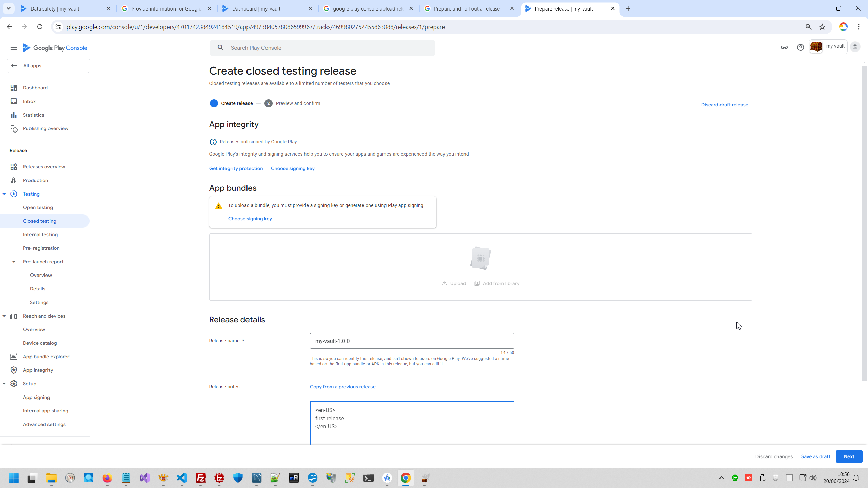Image resolution: width=868 pixels, height=488 pixels.
Task: Click the Publishing overview icon
Action: (14, 128)
